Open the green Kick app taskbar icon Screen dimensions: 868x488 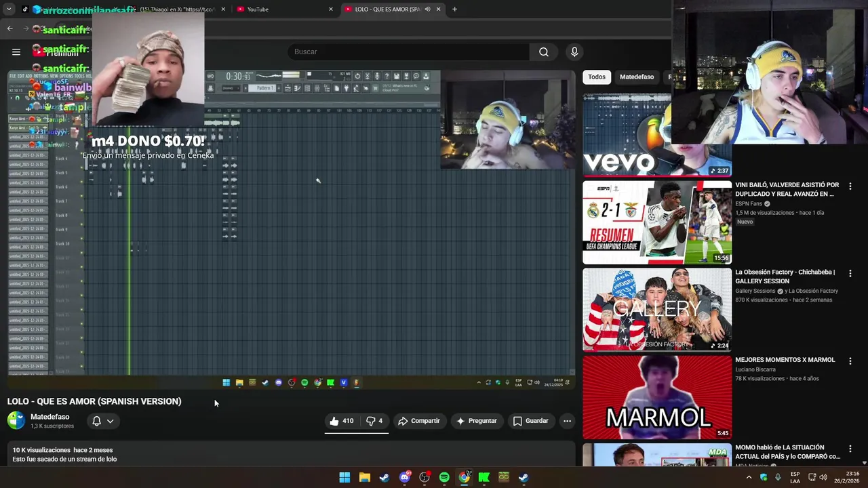(x=484, y=477)
